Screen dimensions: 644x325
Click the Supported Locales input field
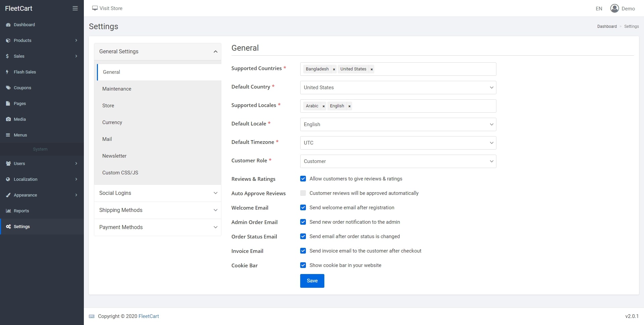pos(423,106)
